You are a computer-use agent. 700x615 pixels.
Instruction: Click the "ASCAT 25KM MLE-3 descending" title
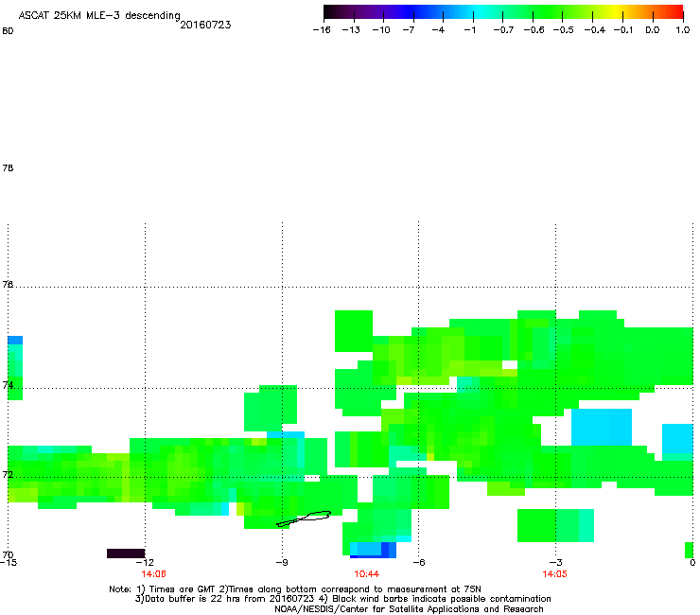(99, 15)
